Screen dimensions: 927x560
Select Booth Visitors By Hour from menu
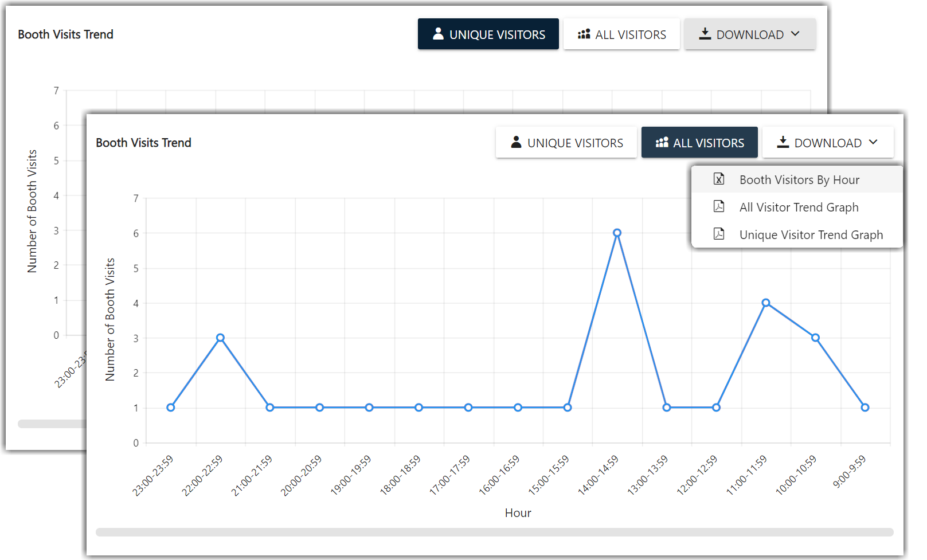pyautogui.click(x=799, y=180)
